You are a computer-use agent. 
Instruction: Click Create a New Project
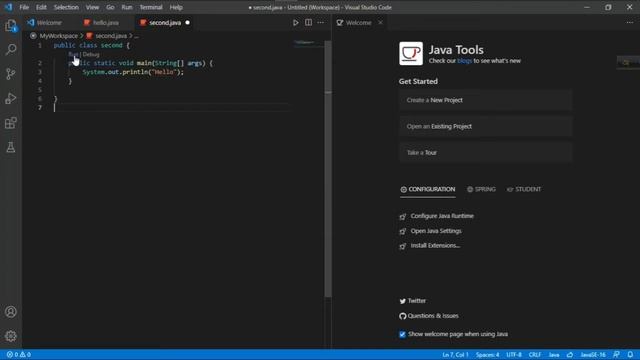(x=485, y=100)
